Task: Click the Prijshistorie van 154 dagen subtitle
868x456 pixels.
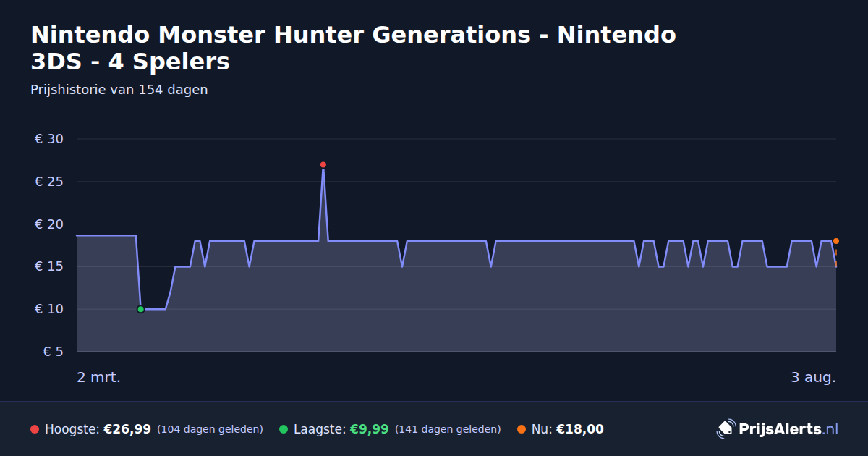Action: click(x=119, y=90)
